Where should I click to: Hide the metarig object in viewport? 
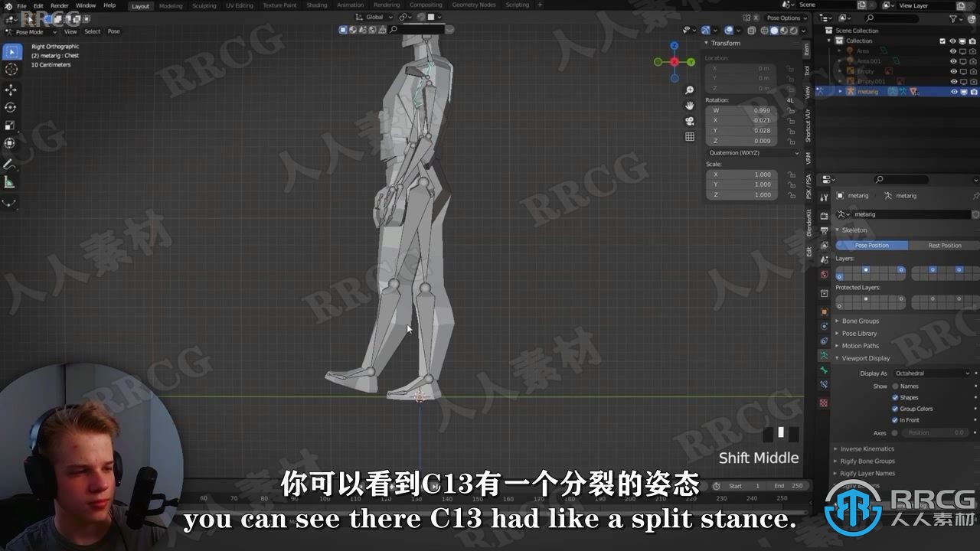(x=954, y=91)
